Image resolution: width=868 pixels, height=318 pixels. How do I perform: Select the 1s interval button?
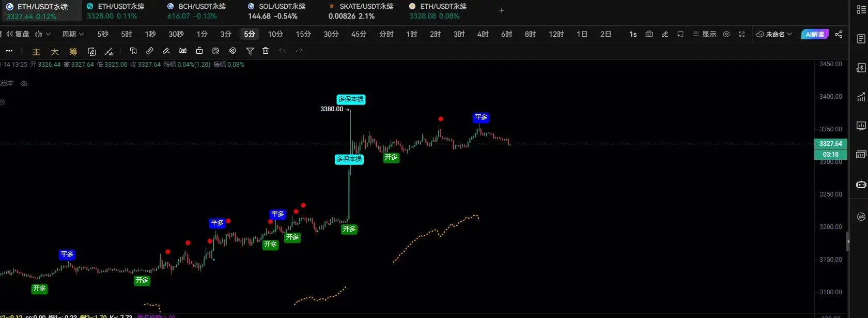click(633, 34)
